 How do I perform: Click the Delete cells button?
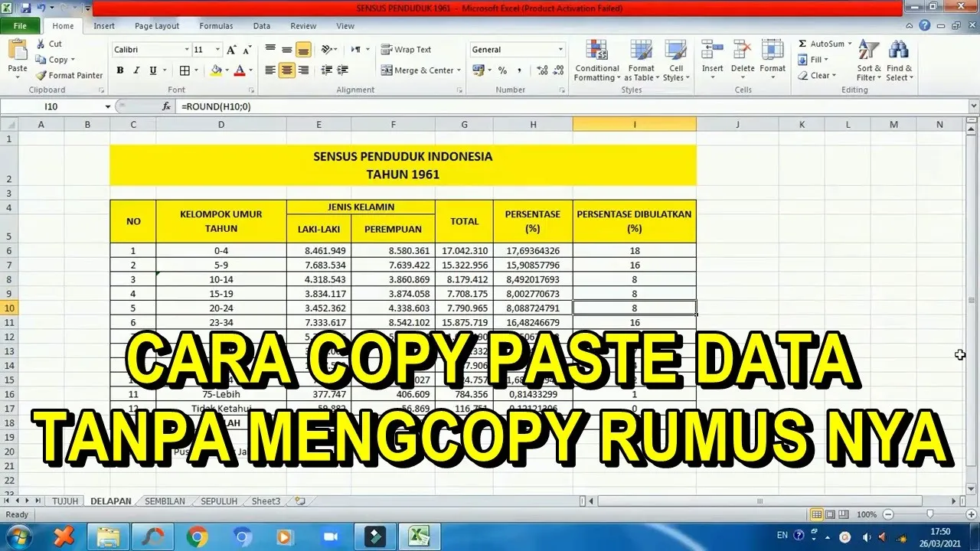[x=742, y=57]
